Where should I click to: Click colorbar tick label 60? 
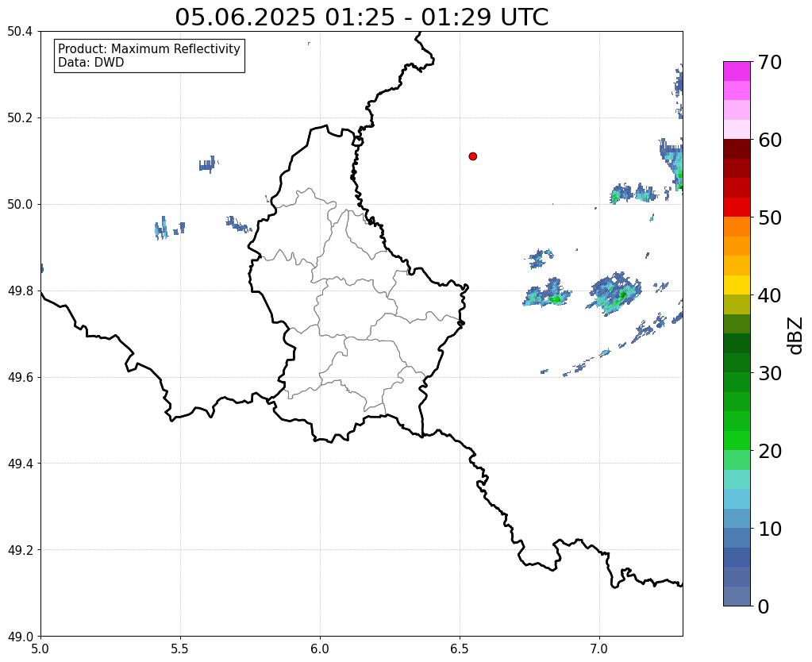(x=770, y=140)
